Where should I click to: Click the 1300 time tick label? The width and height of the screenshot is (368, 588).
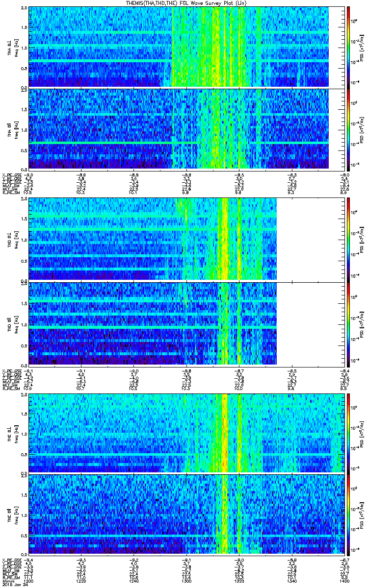click(x=186, y=581)
